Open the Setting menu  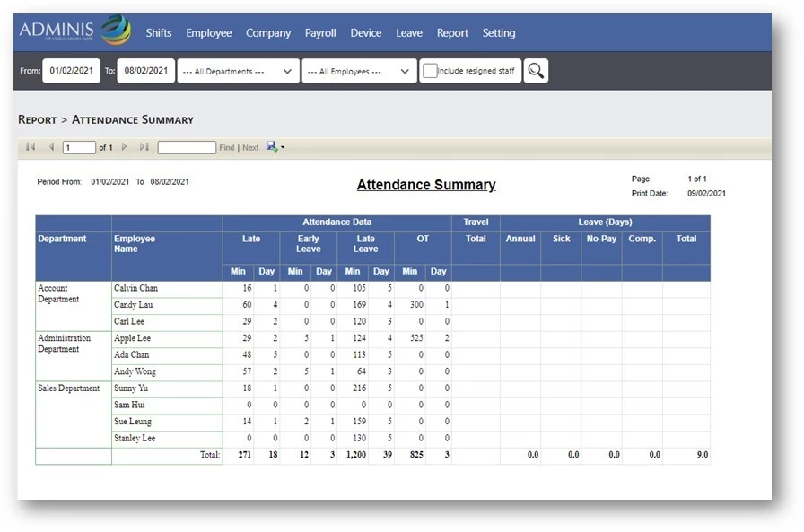click(x=498, y=33)
